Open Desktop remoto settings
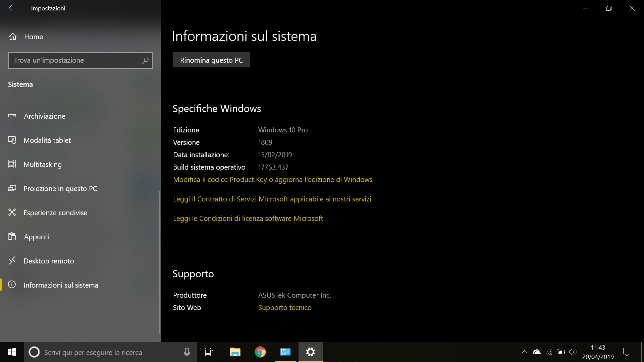644x362 pixels. point(80,261)
